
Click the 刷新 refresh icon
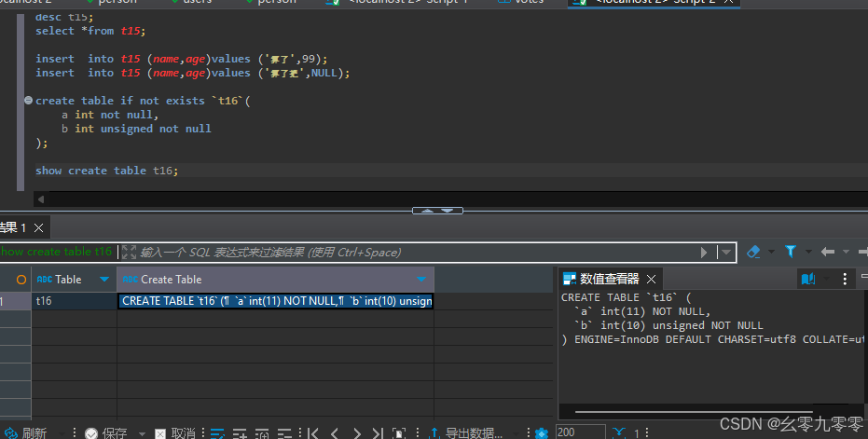coord(10,432)
